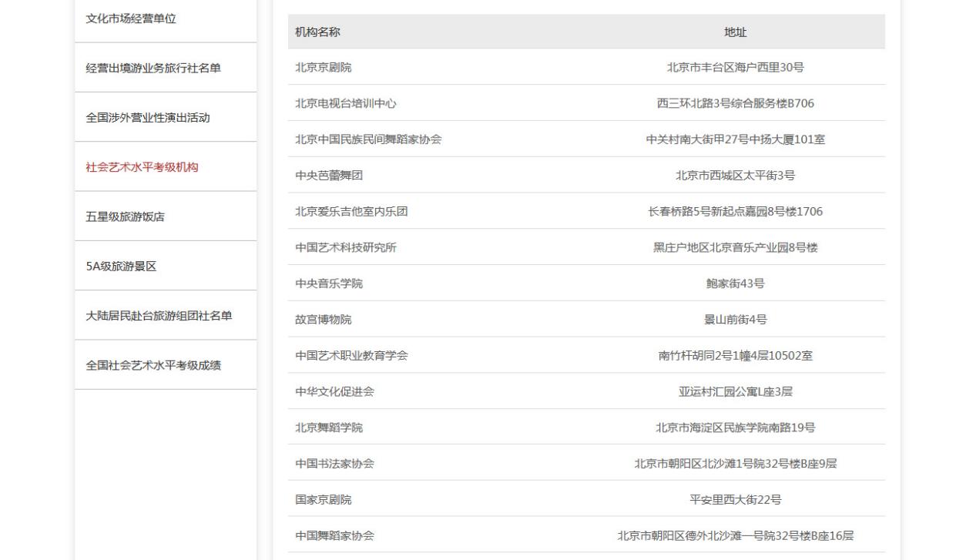Select address 鲍家街43号
976x560 pixels.
pos(735,283)
